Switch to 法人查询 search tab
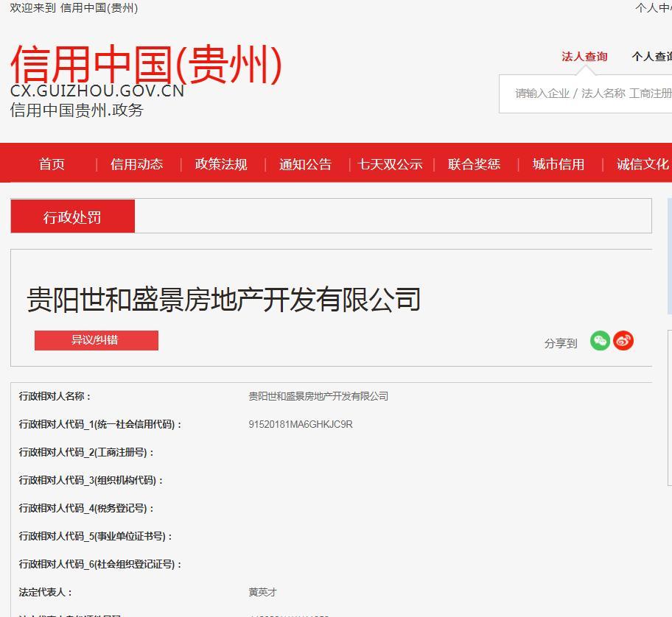672x617 pixels. [584, 57]
